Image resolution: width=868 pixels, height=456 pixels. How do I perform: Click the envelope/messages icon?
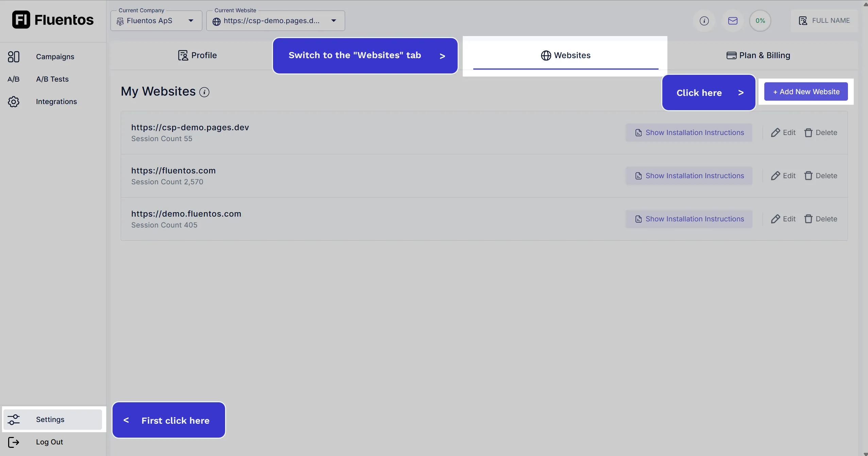pyautogui.click(x=732, y=20)
